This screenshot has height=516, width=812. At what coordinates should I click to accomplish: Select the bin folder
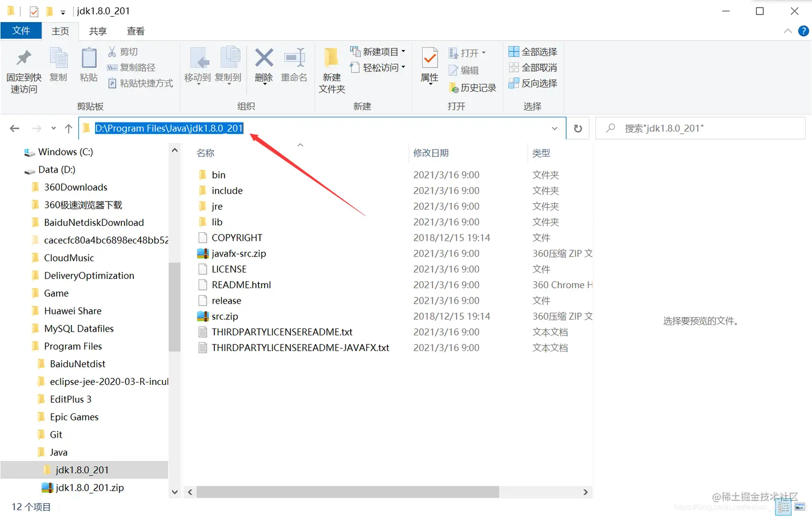[x=219, y=175]
